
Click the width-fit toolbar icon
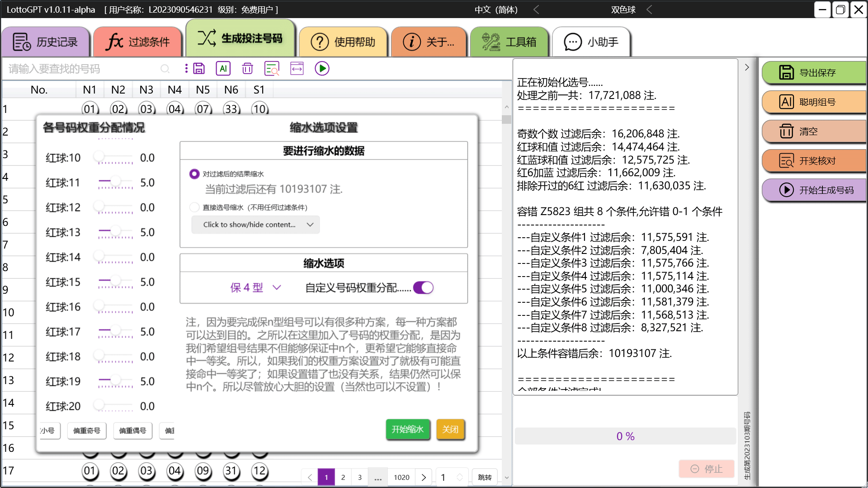coord(297,69)
